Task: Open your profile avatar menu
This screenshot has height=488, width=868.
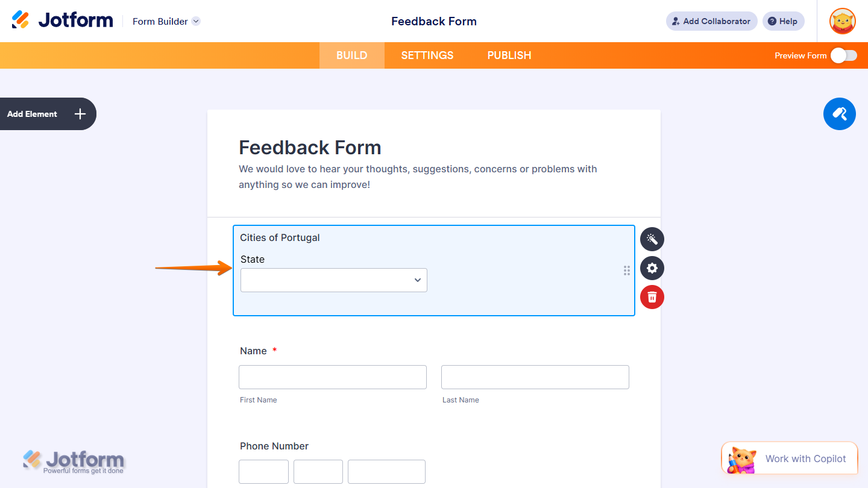Action: pos(841,21)
